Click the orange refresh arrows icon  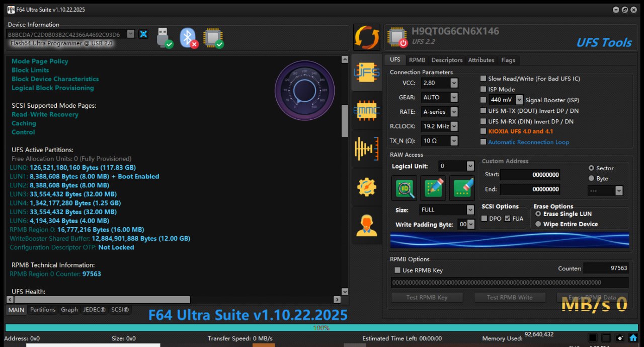[x=366, y=37]
